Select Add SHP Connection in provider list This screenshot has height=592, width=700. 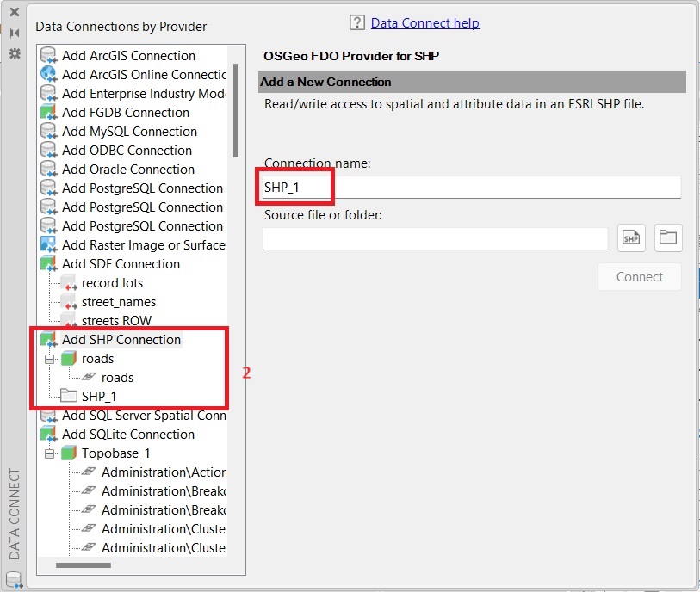point(121,340)
